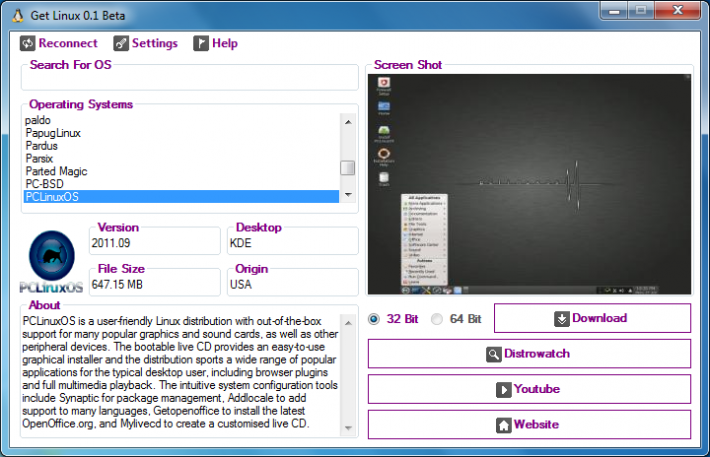Select Parted Magic in the list
The image size is (710, 457).
181,171
